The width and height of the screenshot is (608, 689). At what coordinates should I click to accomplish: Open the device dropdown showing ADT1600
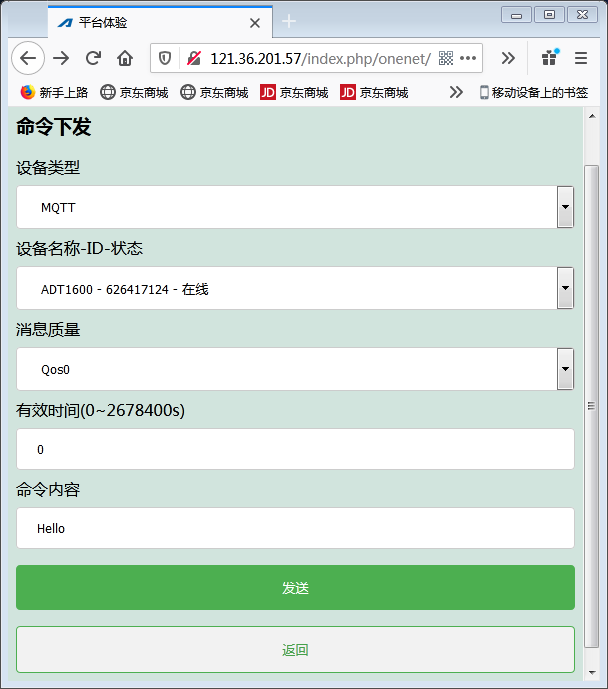click(x=295, y=288)
